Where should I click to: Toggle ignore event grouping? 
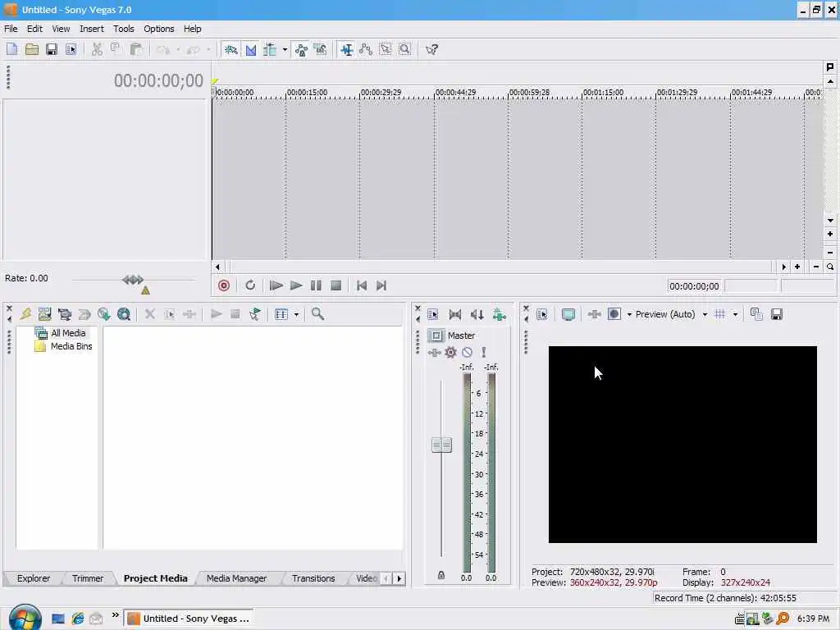click(x=321, y=50)
